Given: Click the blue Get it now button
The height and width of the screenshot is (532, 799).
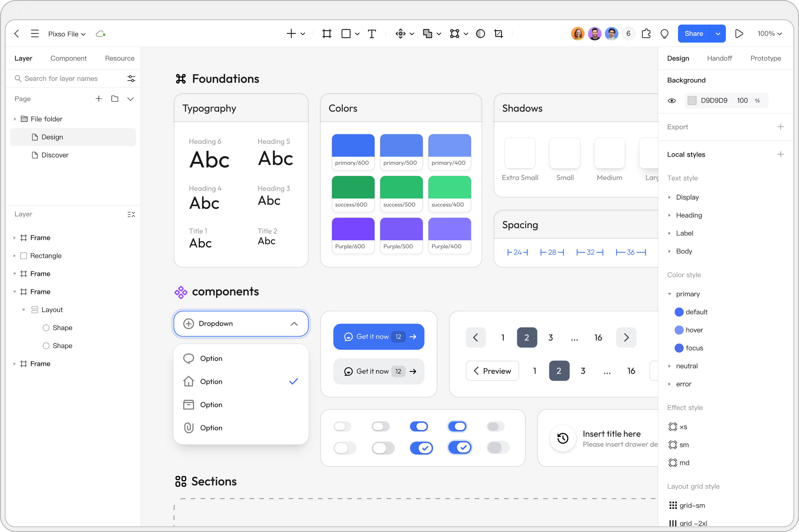Looking at the screenshot, I should click(379, 336).
